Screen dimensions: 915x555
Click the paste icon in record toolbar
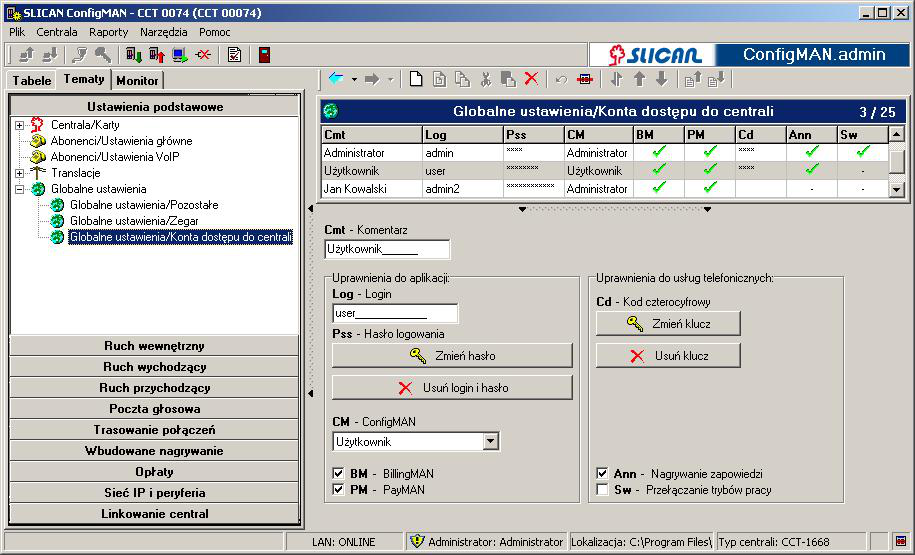click(x=508, y=79)
